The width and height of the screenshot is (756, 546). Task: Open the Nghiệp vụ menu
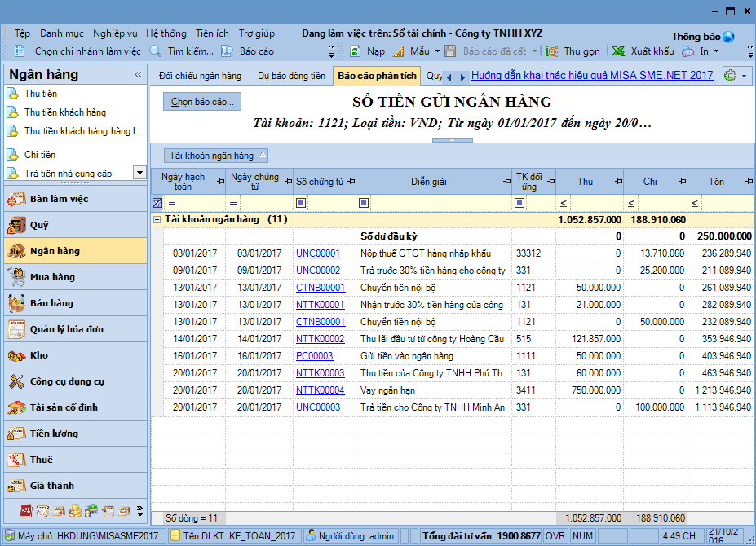[x=115, y=33]
